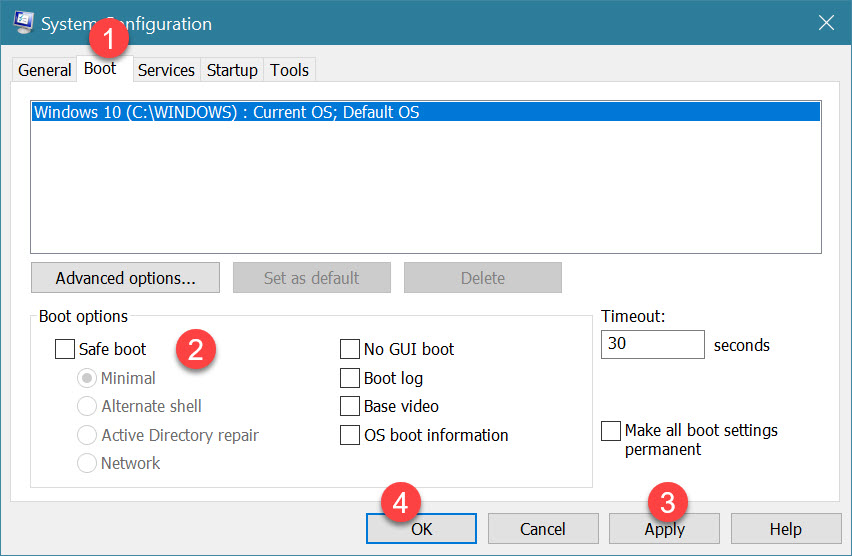
Task: Click the Apply button
Action: tap(664, 529)
